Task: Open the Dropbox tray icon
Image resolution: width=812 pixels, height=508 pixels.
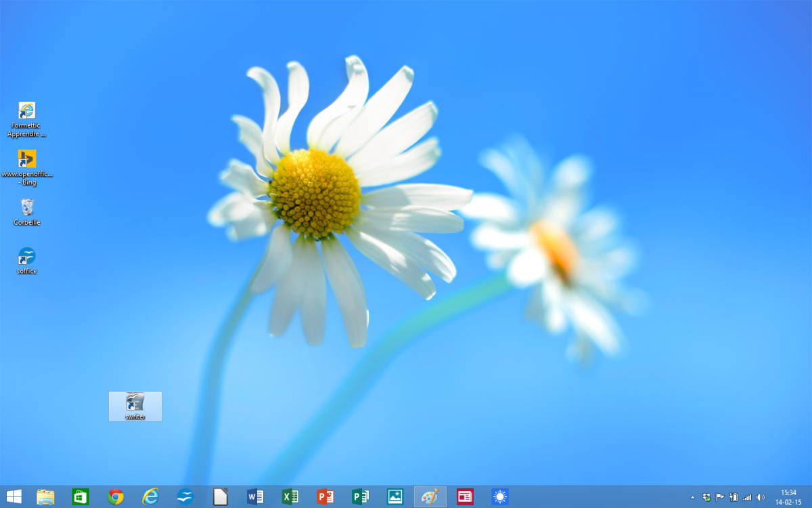Action: click(x=706, y=497)
